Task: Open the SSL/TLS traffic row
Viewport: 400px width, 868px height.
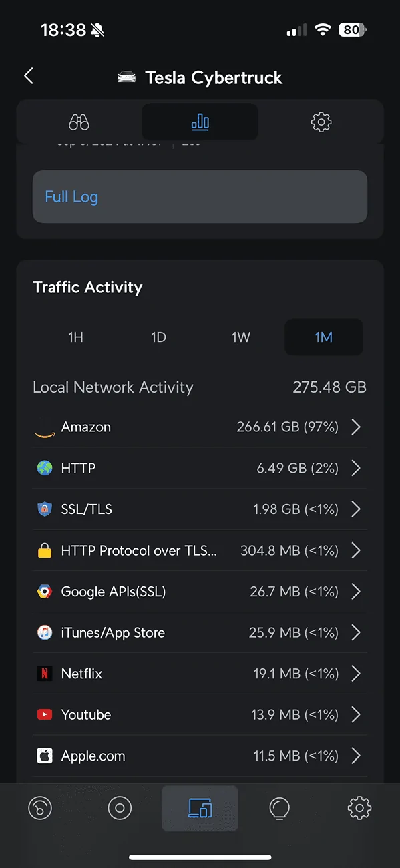Action: [200, 509]
